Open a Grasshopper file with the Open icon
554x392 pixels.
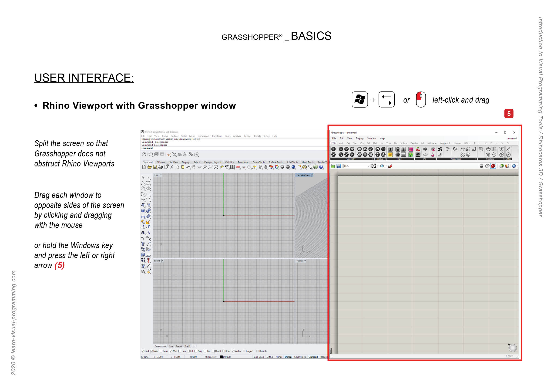[x=333, y=166]
